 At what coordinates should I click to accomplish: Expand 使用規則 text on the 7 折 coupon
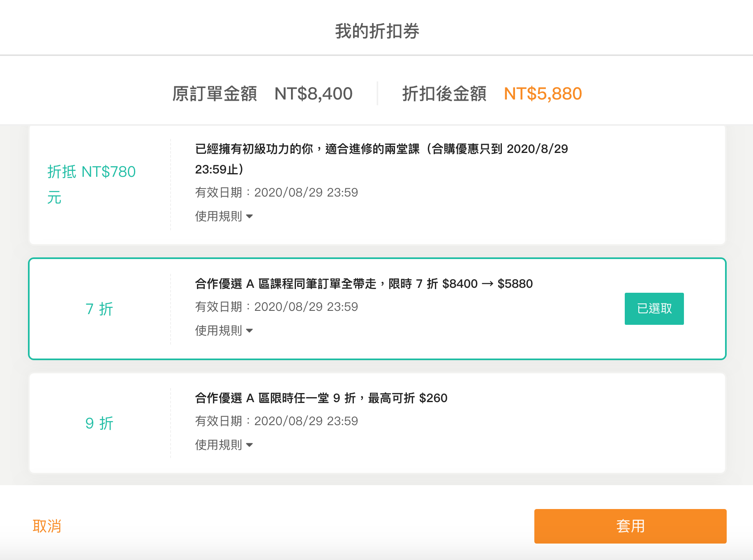coord(219,331)
